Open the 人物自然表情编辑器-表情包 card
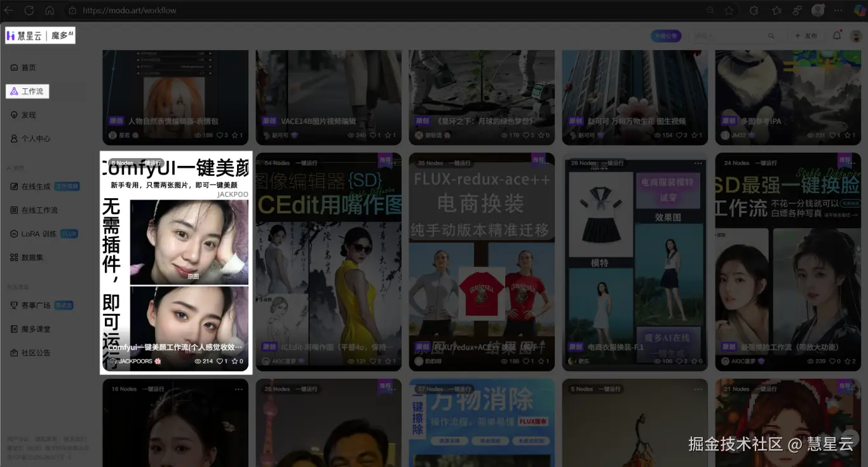868x467 pixels. pos(175,98)
